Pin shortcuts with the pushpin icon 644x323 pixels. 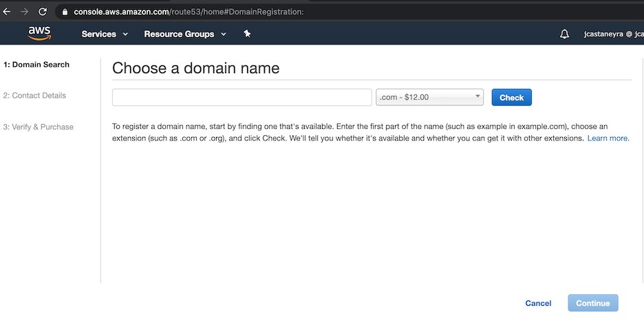click(247, 34)
